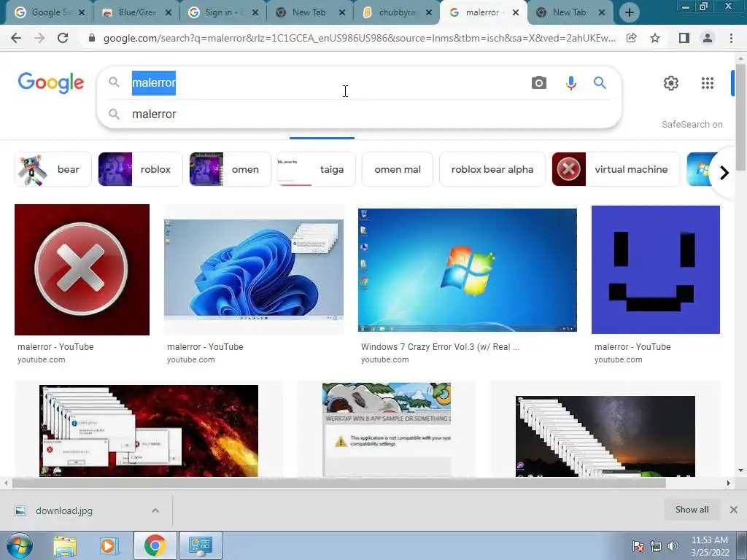Reload the current page
The height and width of the screenshot is (560, 747).
pos(63,38)
